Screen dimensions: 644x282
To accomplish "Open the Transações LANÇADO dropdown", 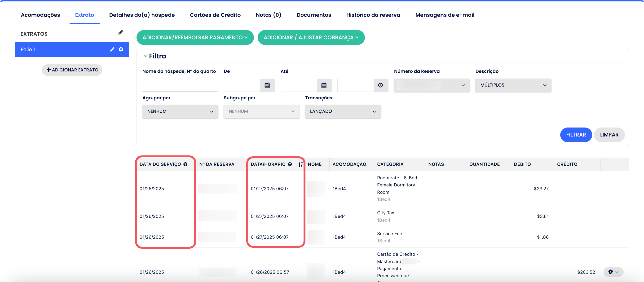I will click(343, 111).
